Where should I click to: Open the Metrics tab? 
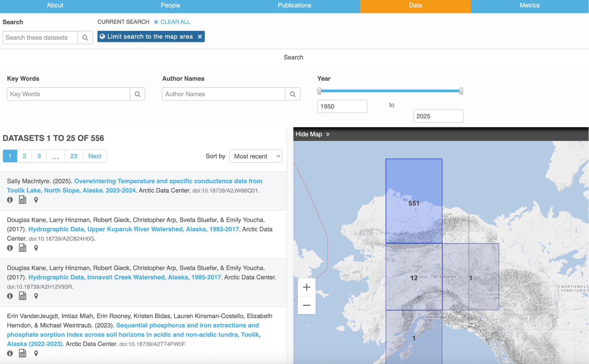(x=529, y=5)
